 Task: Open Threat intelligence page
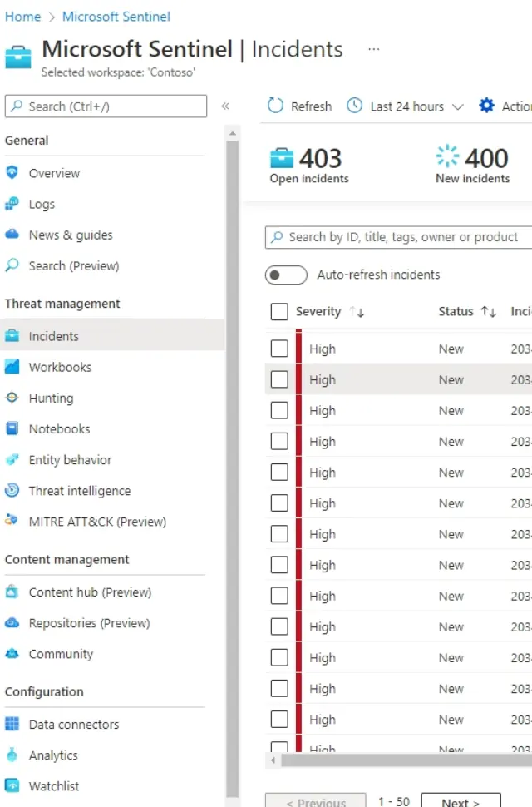[x=80, y=491]
